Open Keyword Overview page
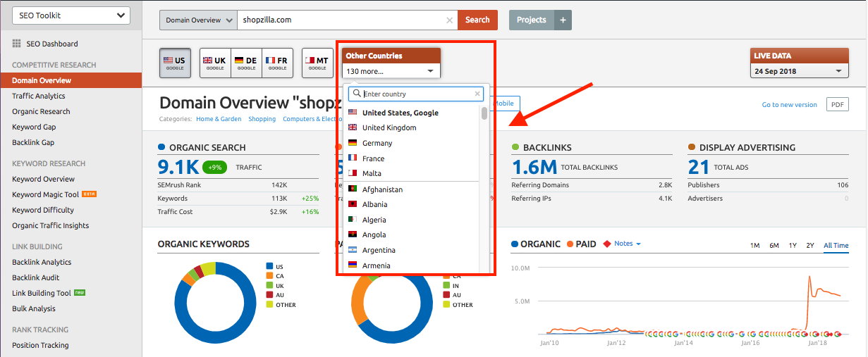This screenshot has width=868, height=357. pyautogui.click(x=43, y=179)
